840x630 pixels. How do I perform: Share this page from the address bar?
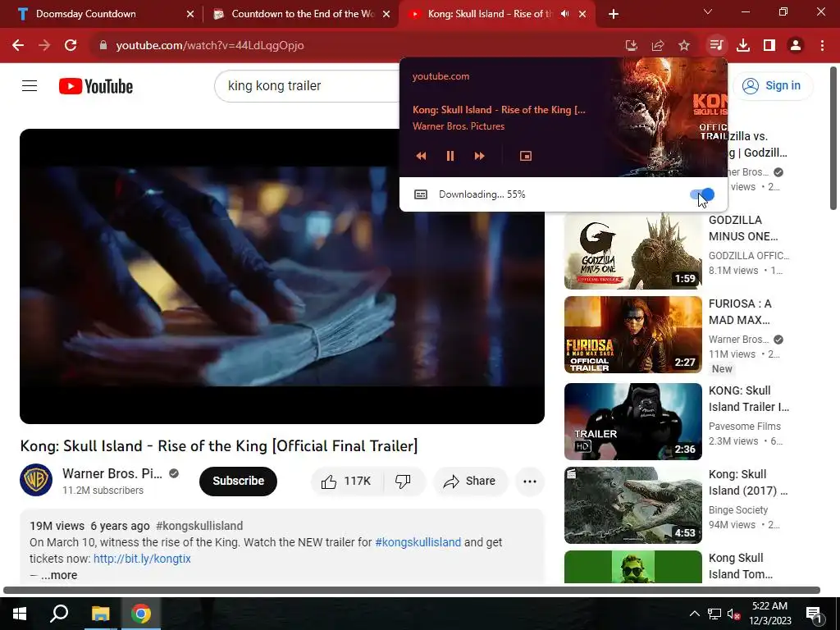tap(658, 46)
